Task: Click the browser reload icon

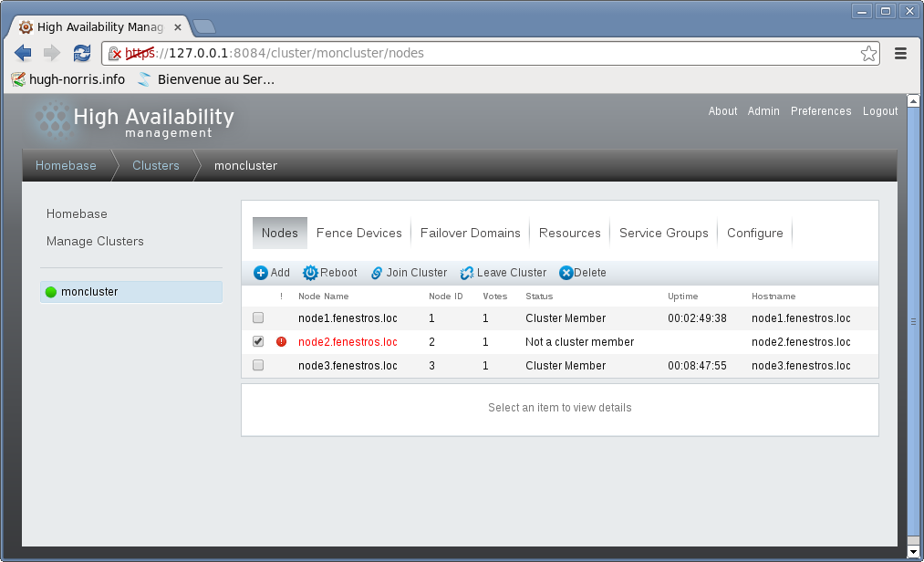Action: coord(82,54)
